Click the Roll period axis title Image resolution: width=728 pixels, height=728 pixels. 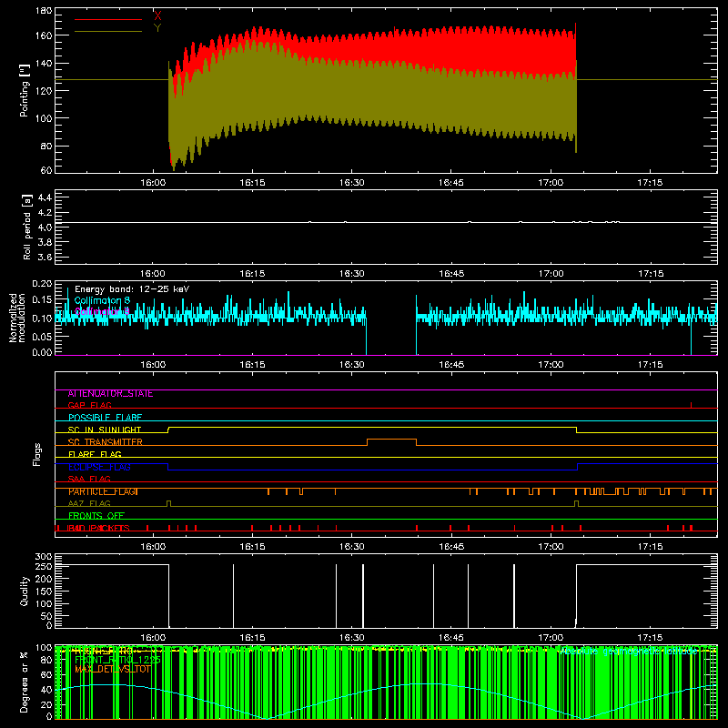[26, 227]
